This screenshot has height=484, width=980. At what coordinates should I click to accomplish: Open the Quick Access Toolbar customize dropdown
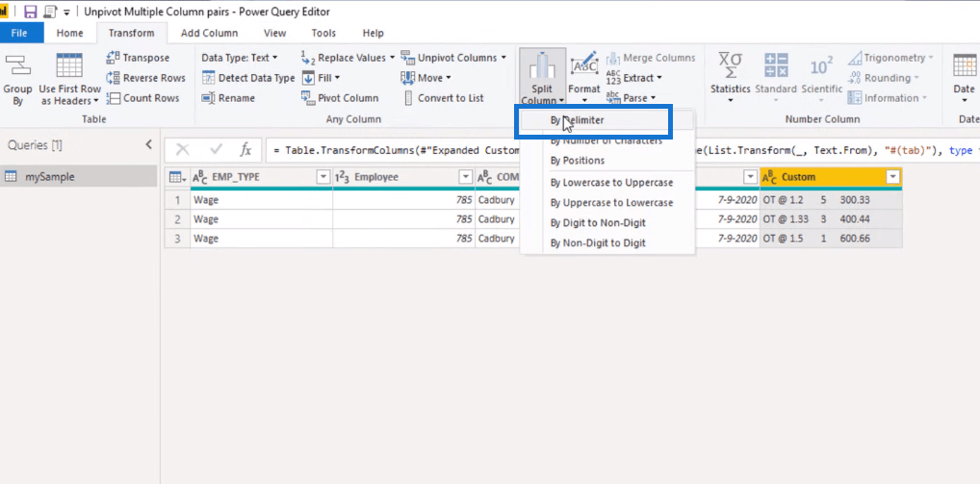click(x=66, y=13)
